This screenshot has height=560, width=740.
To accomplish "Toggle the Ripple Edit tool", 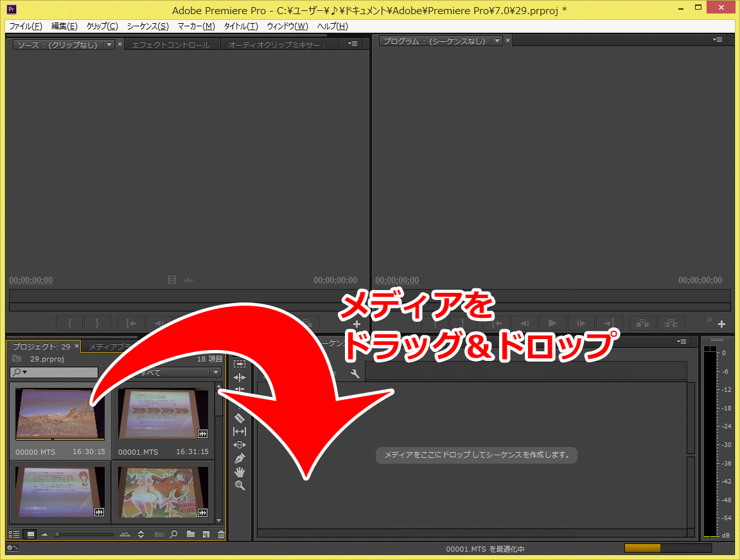I will (x=240, y=377).
